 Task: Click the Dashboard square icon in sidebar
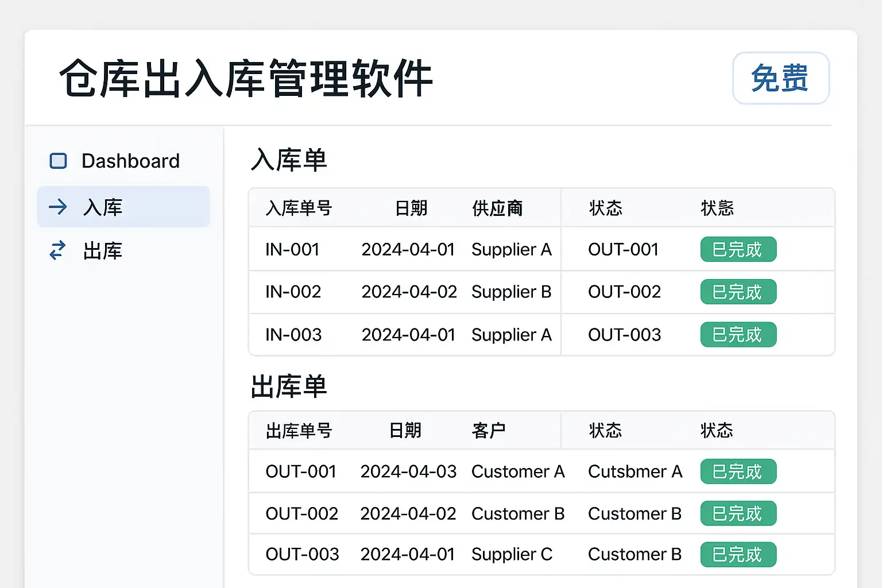tap(58, 161)
